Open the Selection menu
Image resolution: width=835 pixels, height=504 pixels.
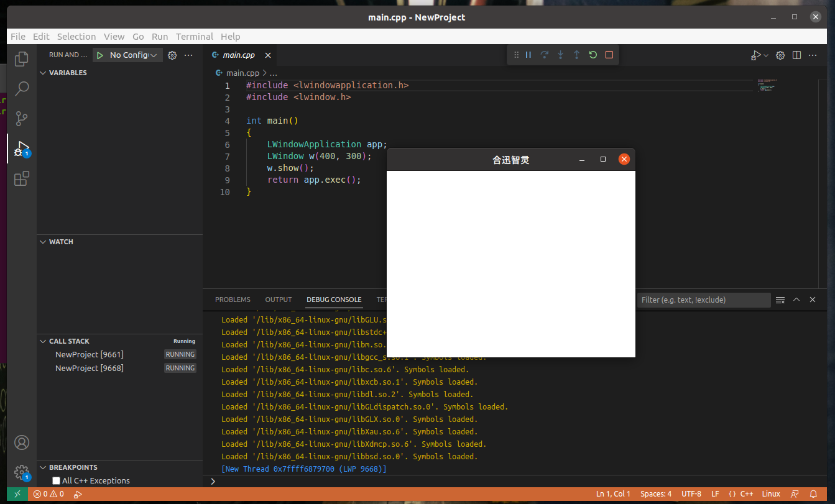click(x=76, y=37)
